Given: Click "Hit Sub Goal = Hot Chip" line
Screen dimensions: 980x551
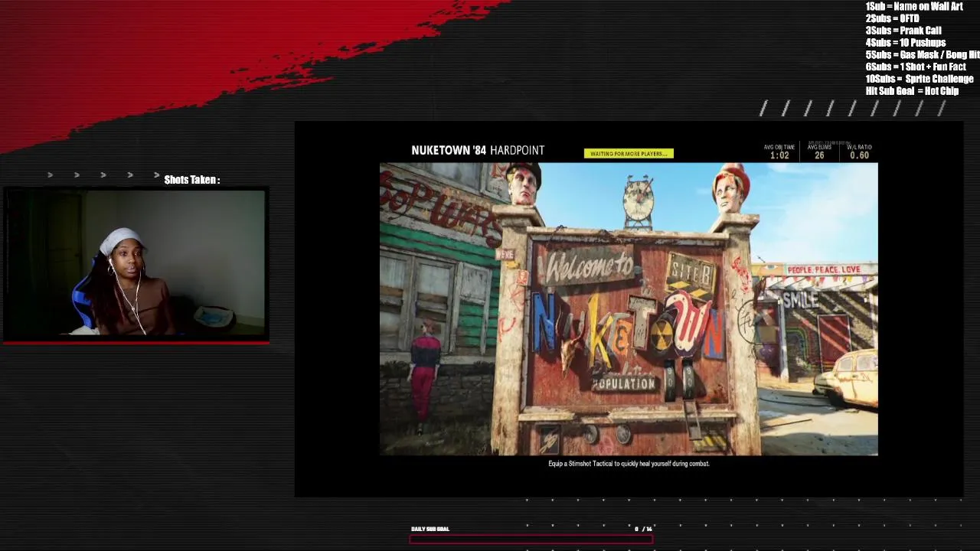Looking at the screenshot, I should click(912, 91).
